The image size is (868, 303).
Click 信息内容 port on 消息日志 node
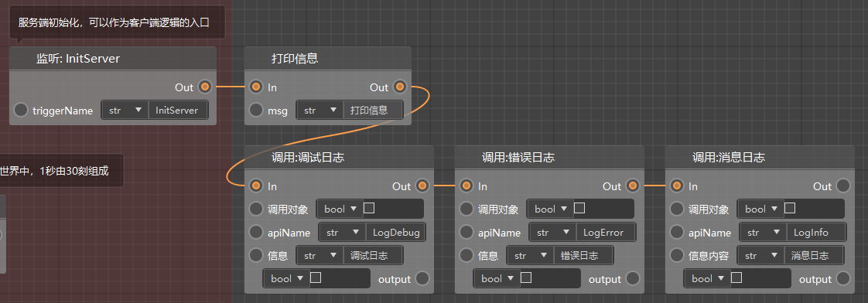[676, 255]
